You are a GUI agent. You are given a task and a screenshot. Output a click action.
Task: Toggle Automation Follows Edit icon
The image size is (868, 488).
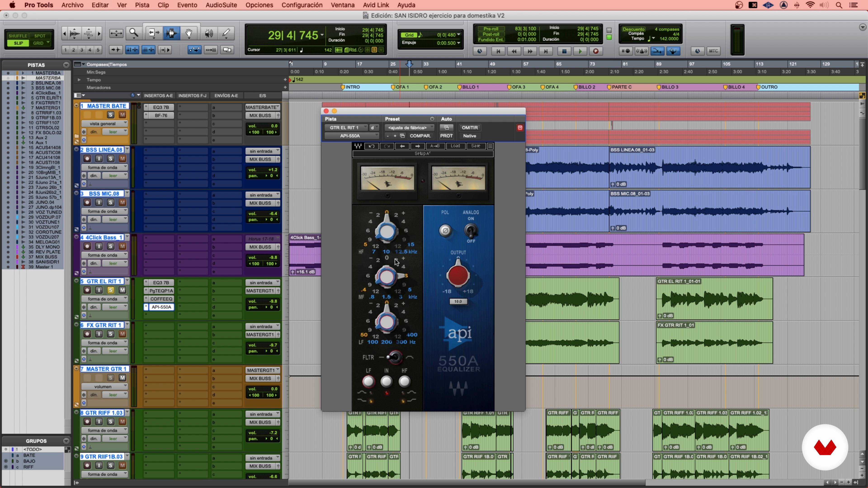tap(194, 50)
